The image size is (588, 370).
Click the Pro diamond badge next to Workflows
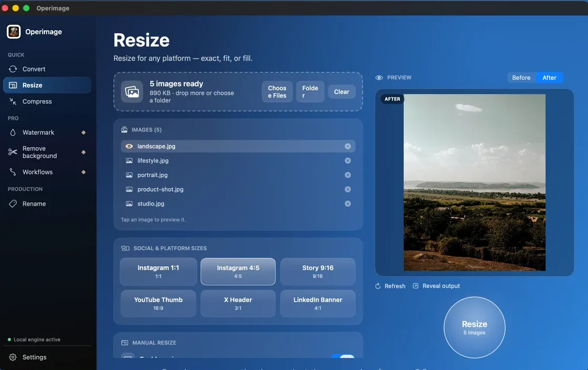coord(83,172)
